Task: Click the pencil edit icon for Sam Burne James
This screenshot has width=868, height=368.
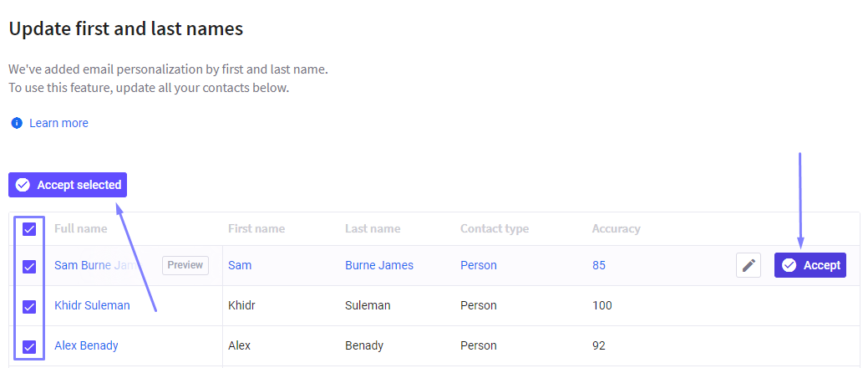Action: pos(749,265)
